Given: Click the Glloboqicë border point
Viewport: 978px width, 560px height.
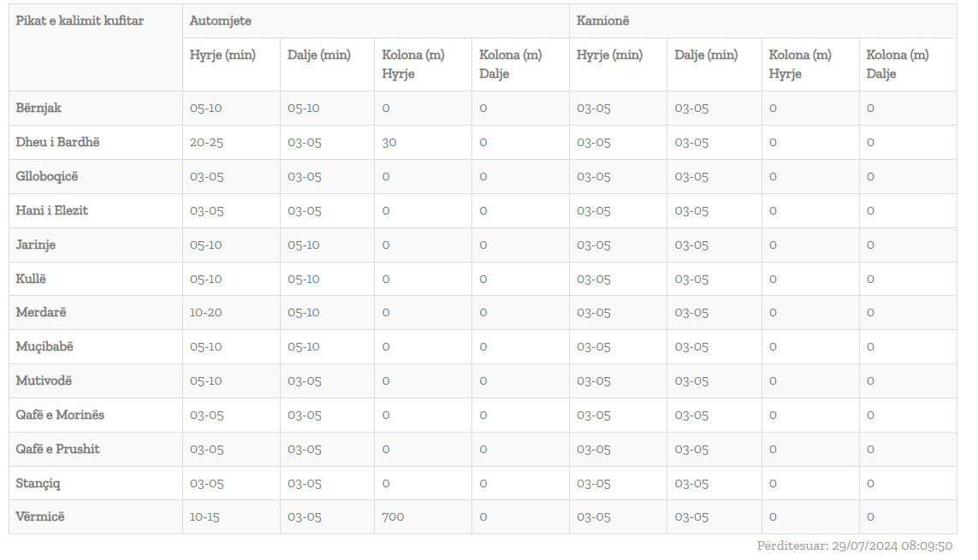Looking at the screenshot, I should tap(47, 176).
